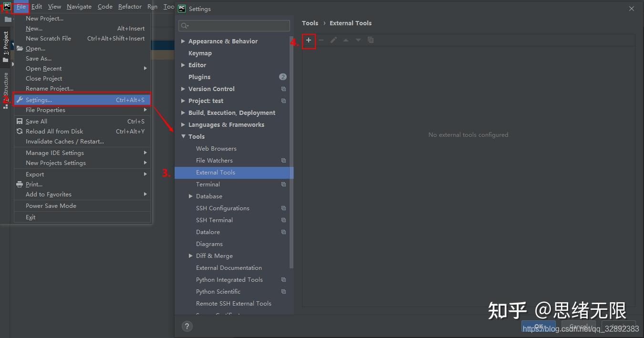Viewport: 644px width, 338px height.
Task: Expand the Database tree node
Action: tap(191, 196)
